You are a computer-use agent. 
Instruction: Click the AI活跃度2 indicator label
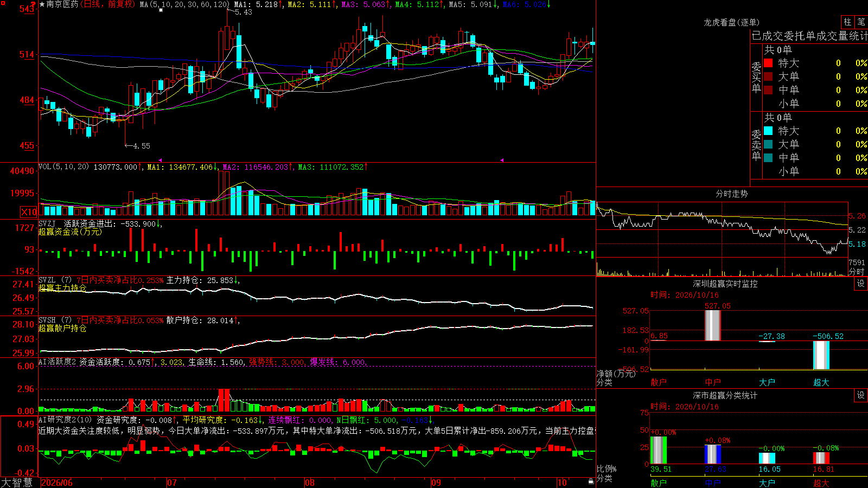click(x=58, y=362)
